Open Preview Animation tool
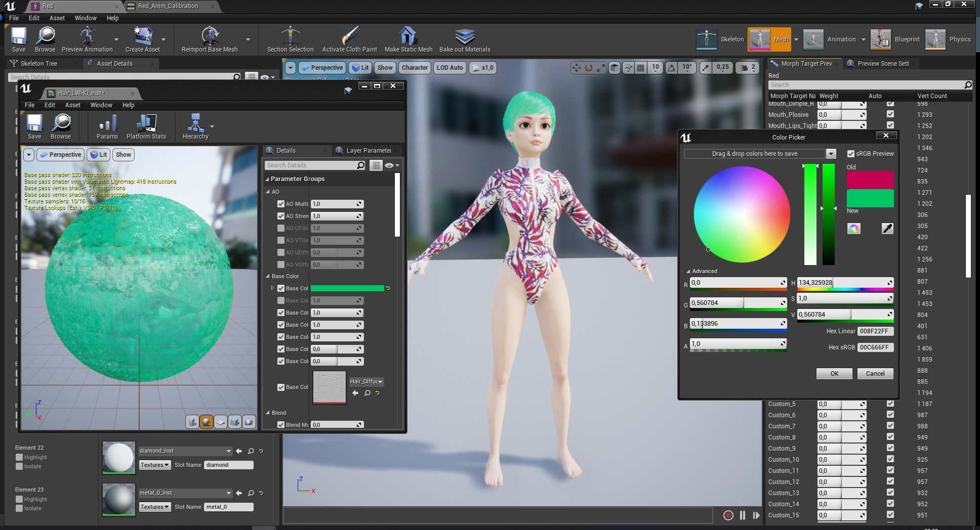This screenshot has width=980, height=530. (x=87, y=39)
